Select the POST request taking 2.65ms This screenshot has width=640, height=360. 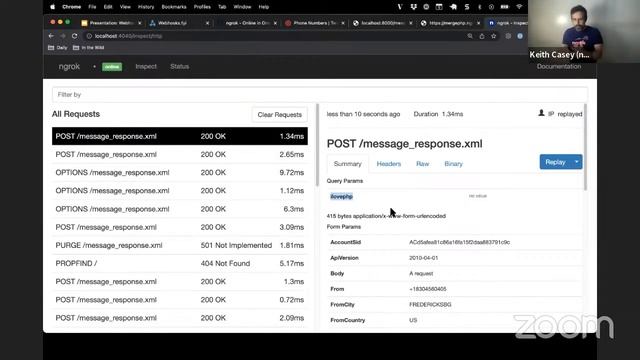click(x=180, y=154)
